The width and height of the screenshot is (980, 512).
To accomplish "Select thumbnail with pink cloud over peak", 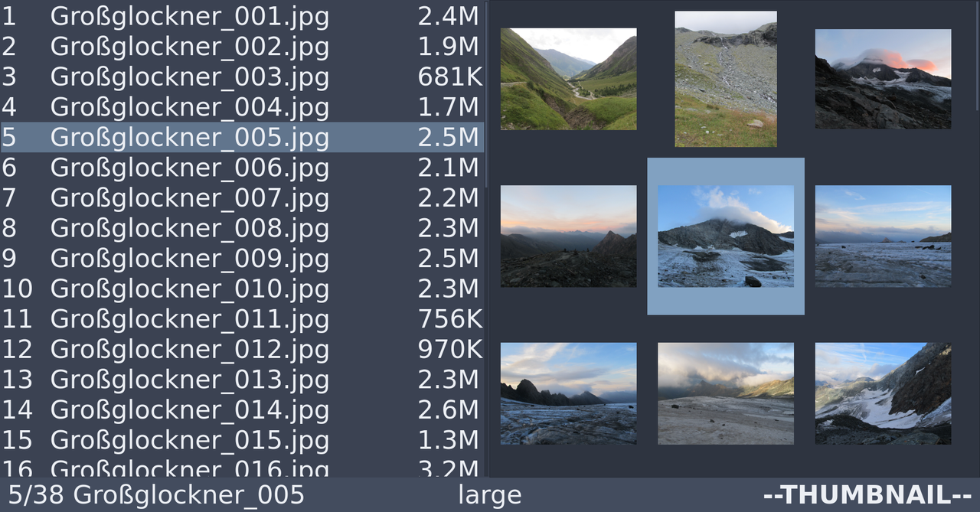I will click(883, 79).
